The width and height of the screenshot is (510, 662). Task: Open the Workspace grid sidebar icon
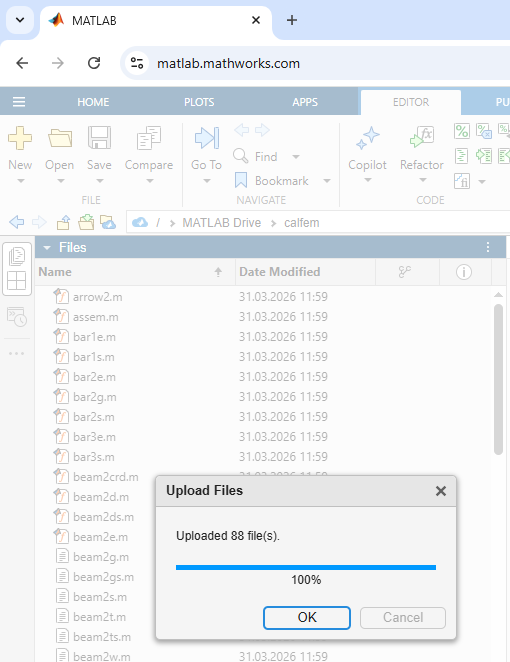17,280
